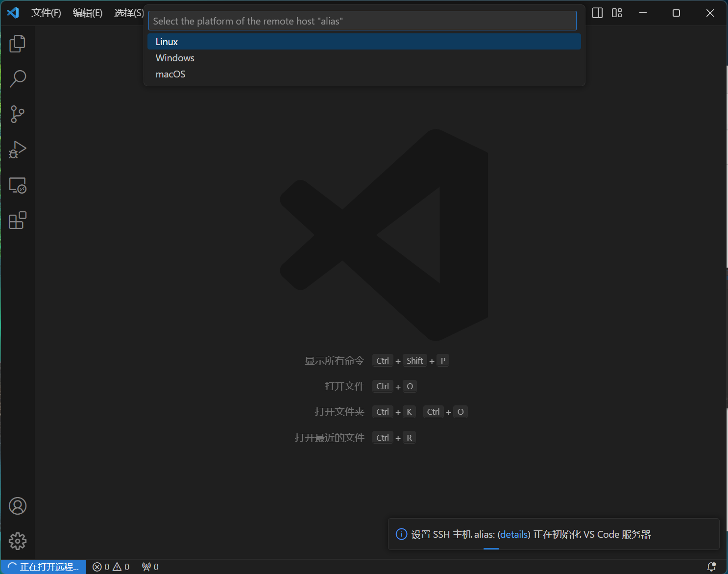Image resolution: width=728 pixels, height=574 pixels.
Task: Open the details link in SSH notification
Action: coord(514,534)
